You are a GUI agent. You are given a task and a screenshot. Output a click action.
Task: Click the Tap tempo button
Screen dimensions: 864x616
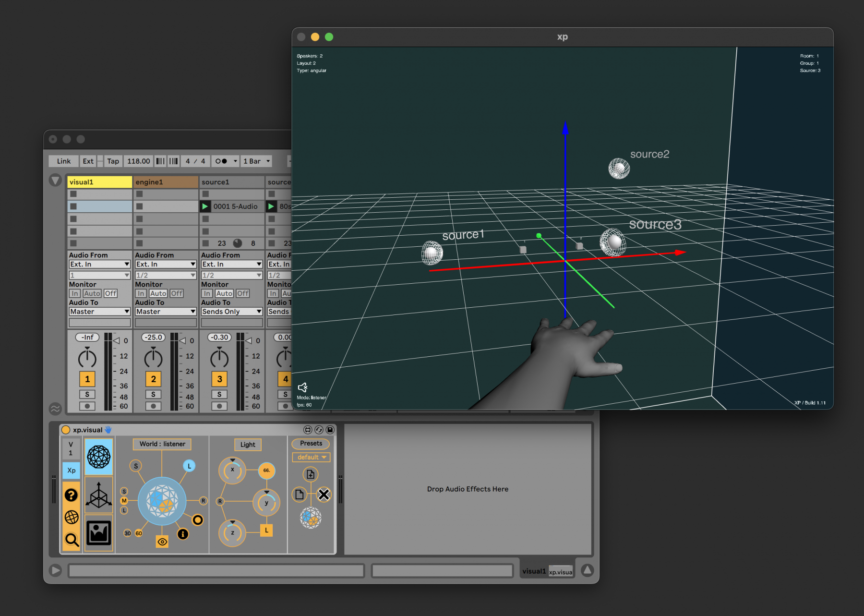(113, 161)
